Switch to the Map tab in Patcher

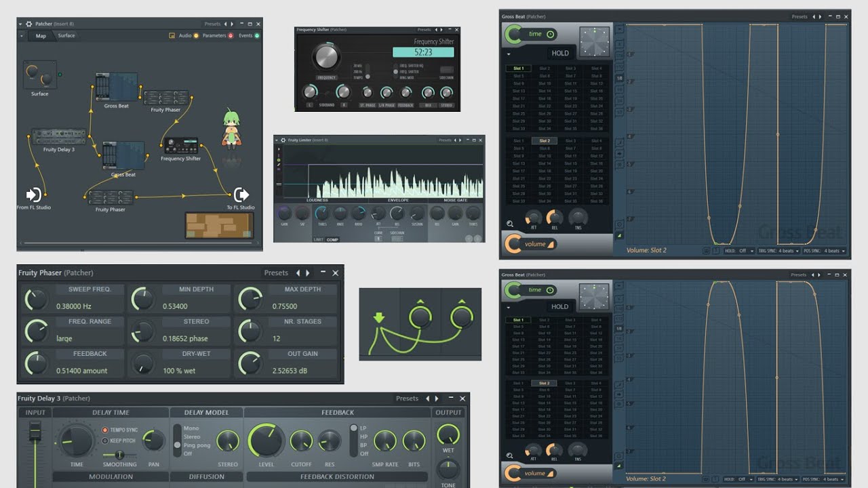(x=41, y=36)
